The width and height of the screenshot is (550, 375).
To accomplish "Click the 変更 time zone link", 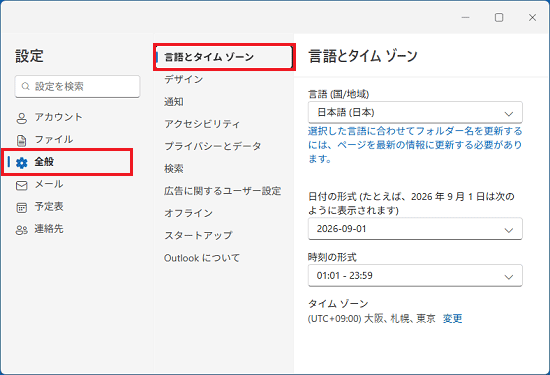I will click(x=452, y=319).
